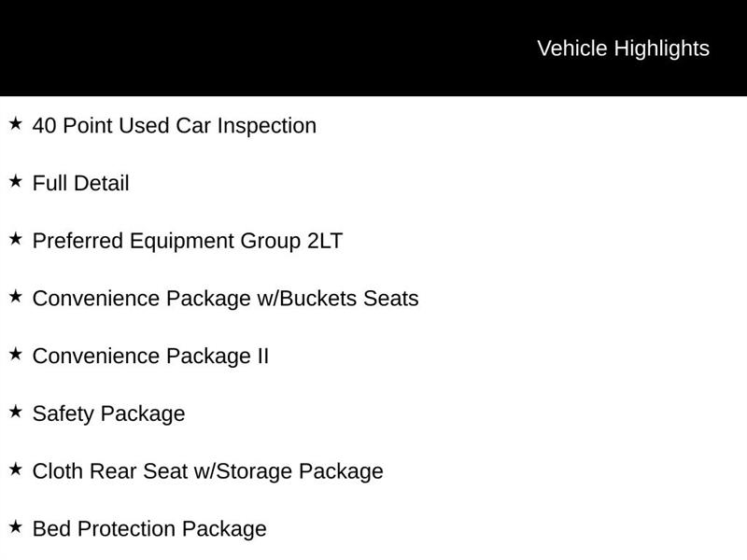The image size is (747, 560).
Task: Choose the Cloth Rear Seat w/Storage Package text
Action: coord(207,471)
